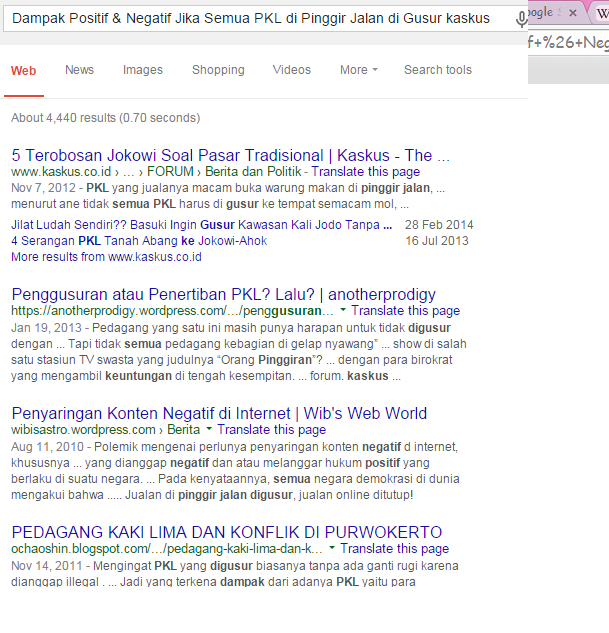Click the snippet date 'Nov 14, 2011'

point(46,566)
